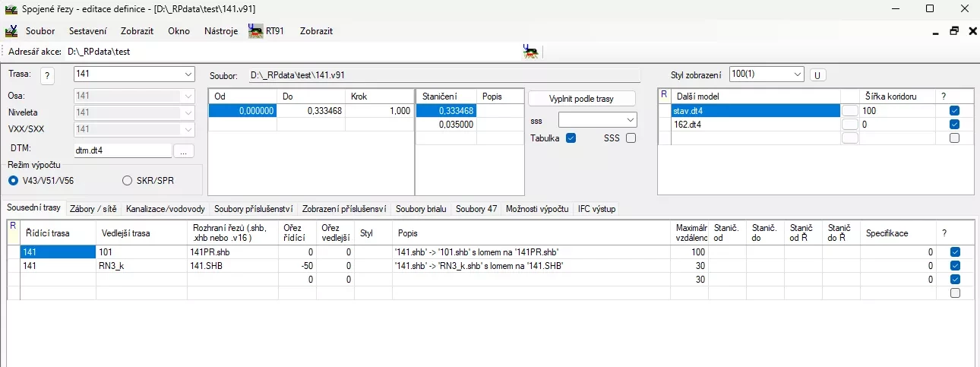Viewport: 980px width, 367px height.
Task: Expand the Trasa dropdown showing 141
Action: pyautogui.click(x=188, y=74)
